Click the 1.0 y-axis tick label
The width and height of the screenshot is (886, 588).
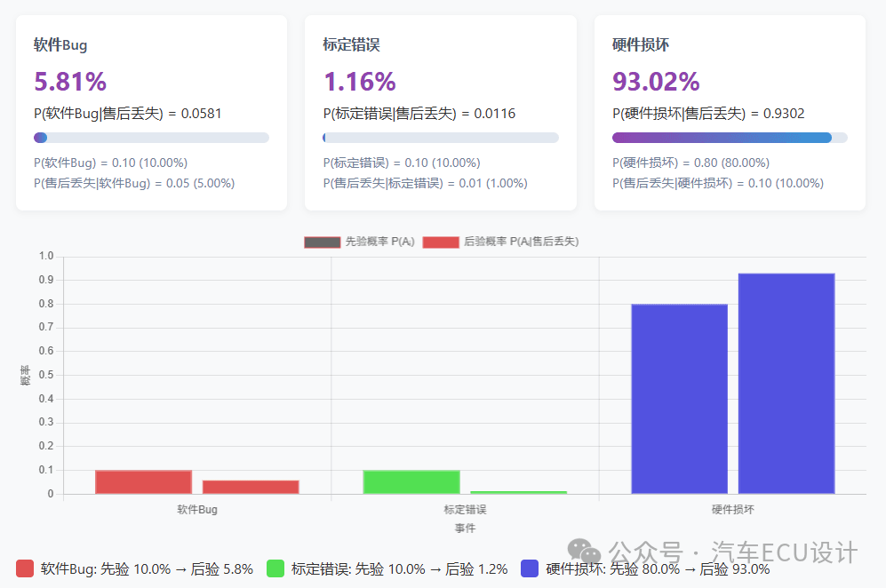pos(46,256)
